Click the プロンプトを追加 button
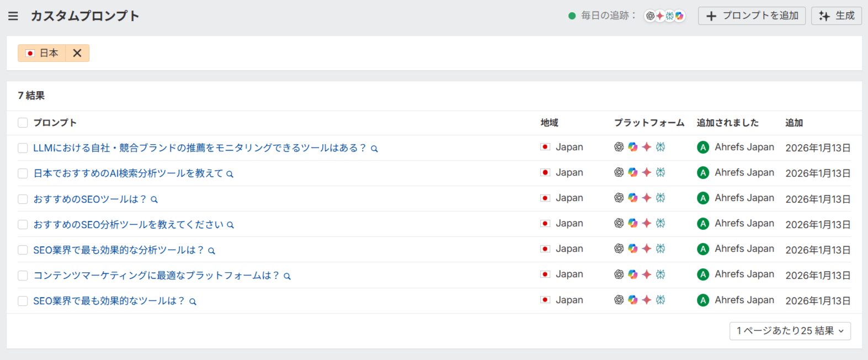 (752, 16)
